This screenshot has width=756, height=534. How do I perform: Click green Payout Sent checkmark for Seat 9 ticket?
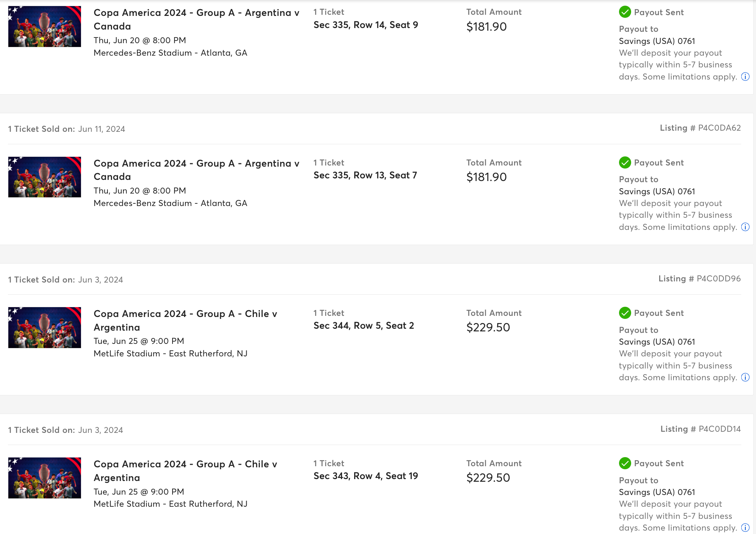point(625,12)
